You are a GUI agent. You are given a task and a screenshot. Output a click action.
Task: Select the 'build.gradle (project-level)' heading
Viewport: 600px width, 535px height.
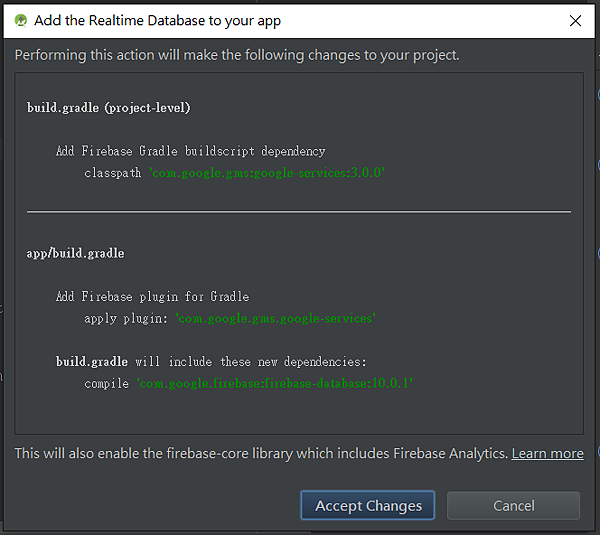click(x=108, y=108)
